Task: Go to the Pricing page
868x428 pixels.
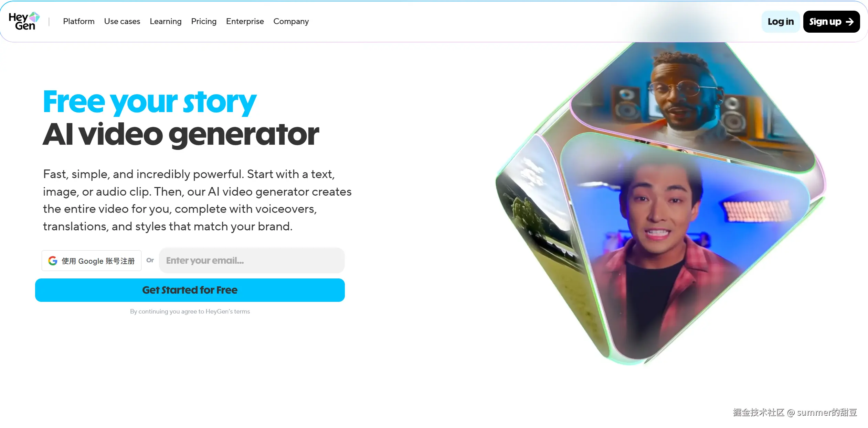Action: 204,21
